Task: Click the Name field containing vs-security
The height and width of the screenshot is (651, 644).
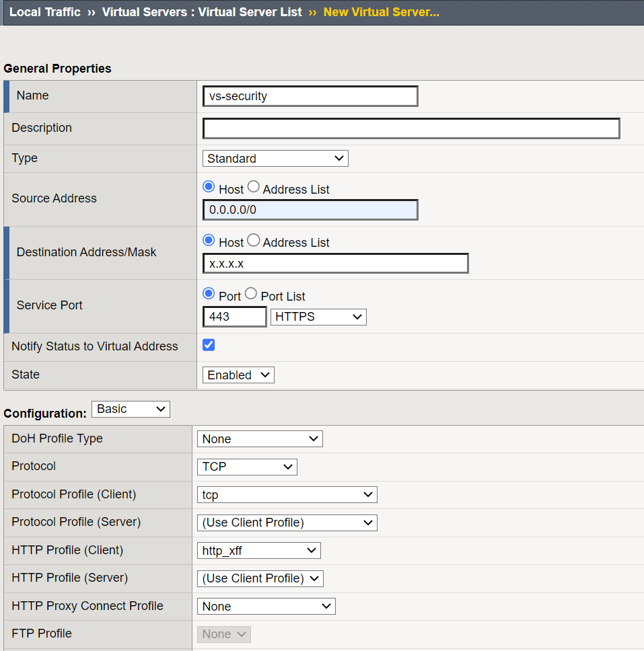Action: click(310, 96)
